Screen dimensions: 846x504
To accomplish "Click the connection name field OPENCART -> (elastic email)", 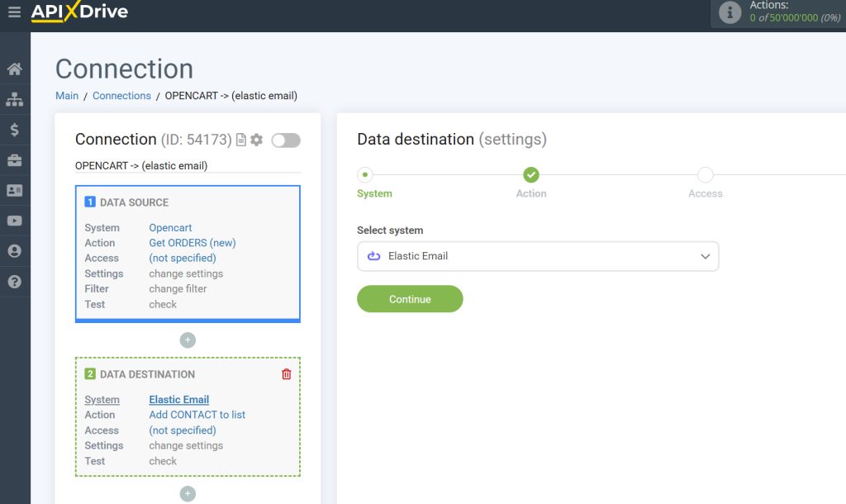I will 188,166.
